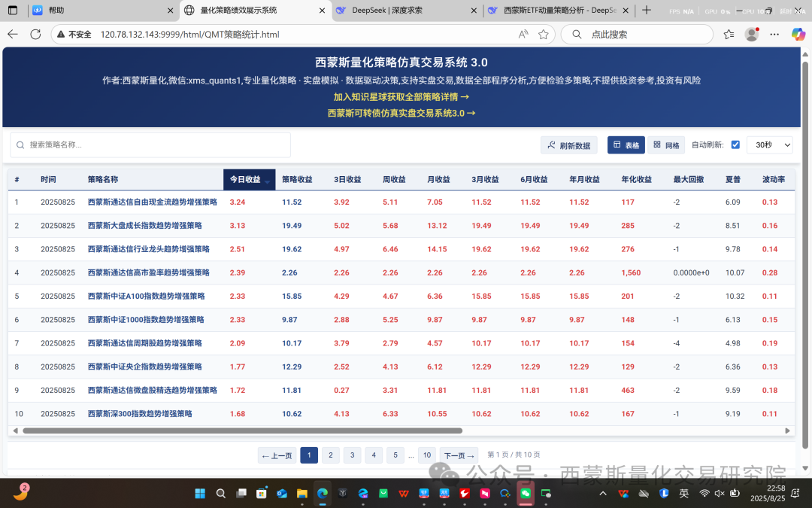Click the search magnifier in strategy search box
The height and width of the screenshot is (508, 812).
tap(20, 145)
